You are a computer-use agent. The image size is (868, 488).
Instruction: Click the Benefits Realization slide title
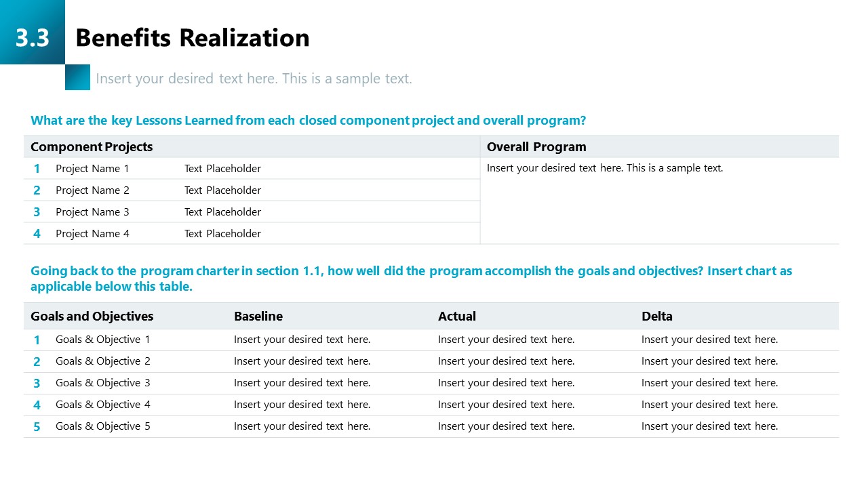[x=192, y=38]
